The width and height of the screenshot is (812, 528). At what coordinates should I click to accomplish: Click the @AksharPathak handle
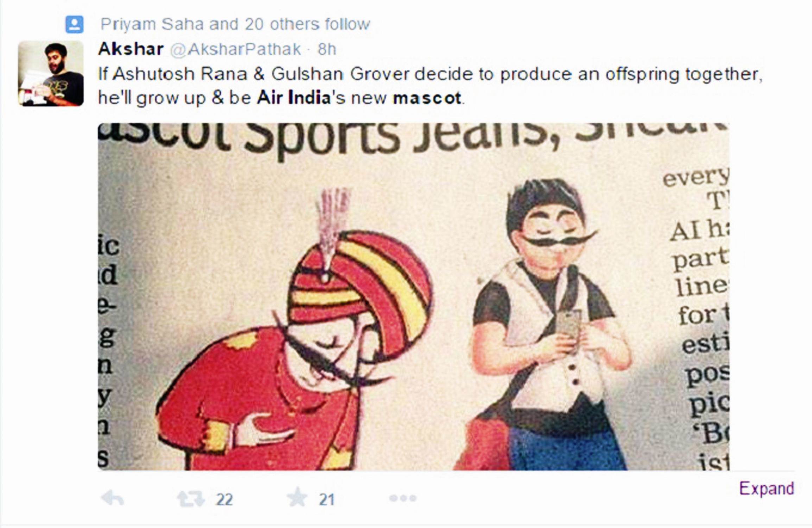point(235,49)
